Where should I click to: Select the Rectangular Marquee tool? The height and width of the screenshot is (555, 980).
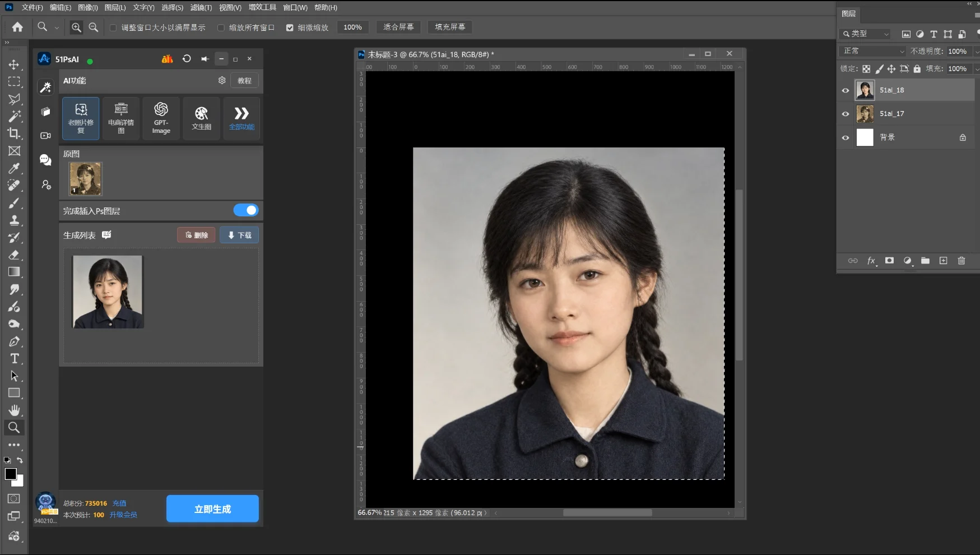(14, 82)
